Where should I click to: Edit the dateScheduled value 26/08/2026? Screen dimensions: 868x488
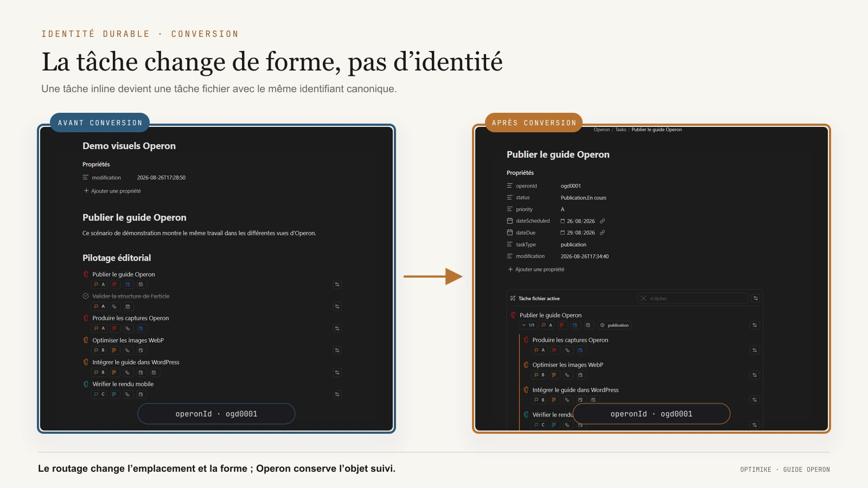pyautogui.click(x=581, y=221)
